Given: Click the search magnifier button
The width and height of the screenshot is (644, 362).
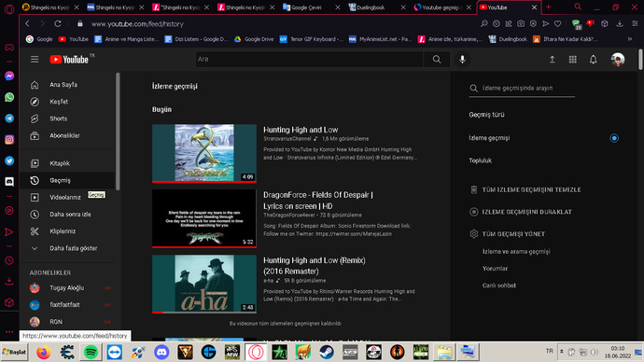Looking at the screenshot, I should tap(437, 60).
